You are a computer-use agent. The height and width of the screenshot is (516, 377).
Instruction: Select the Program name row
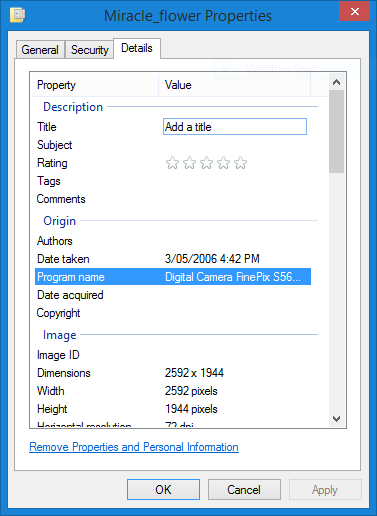pyautogui.click(x=173, y=277)
